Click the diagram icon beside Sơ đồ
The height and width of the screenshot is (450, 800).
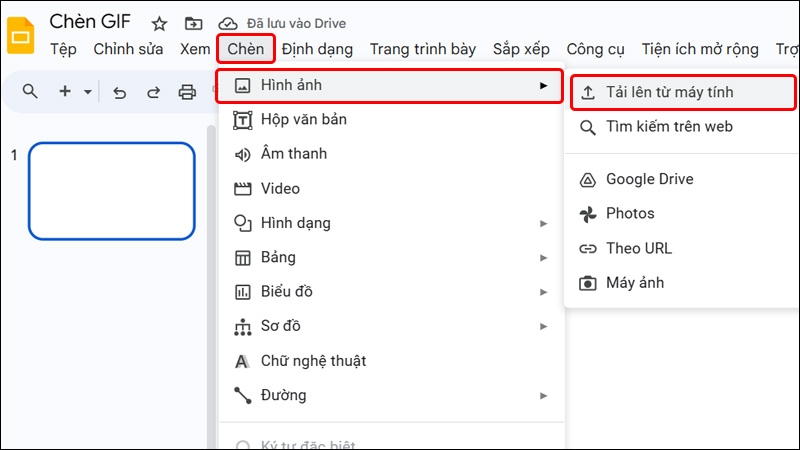coord(242,327)
